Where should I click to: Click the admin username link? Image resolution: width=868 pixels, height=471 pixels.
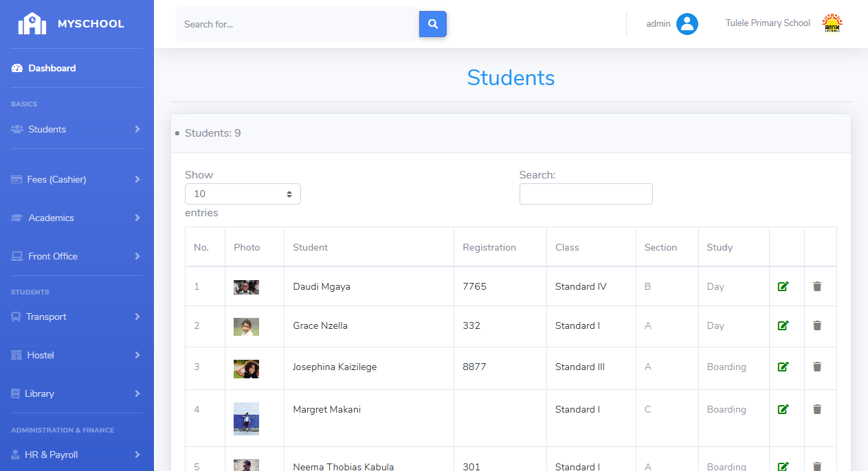tap(658, 24)
